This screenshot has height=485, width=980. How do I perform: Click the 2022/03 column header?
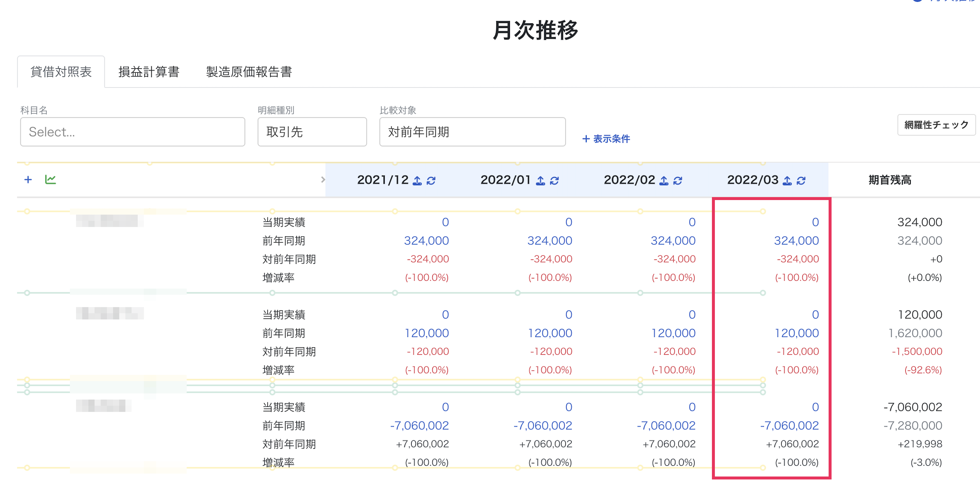click(753, 179)
